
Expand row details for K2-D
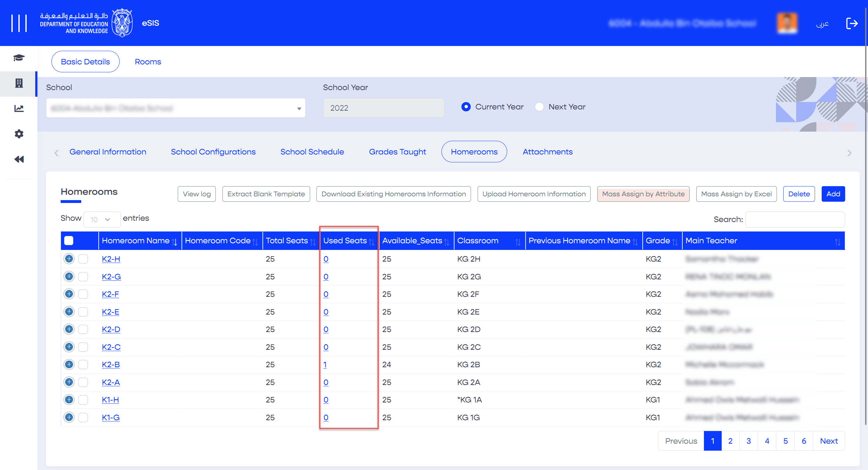pos(69,329)
